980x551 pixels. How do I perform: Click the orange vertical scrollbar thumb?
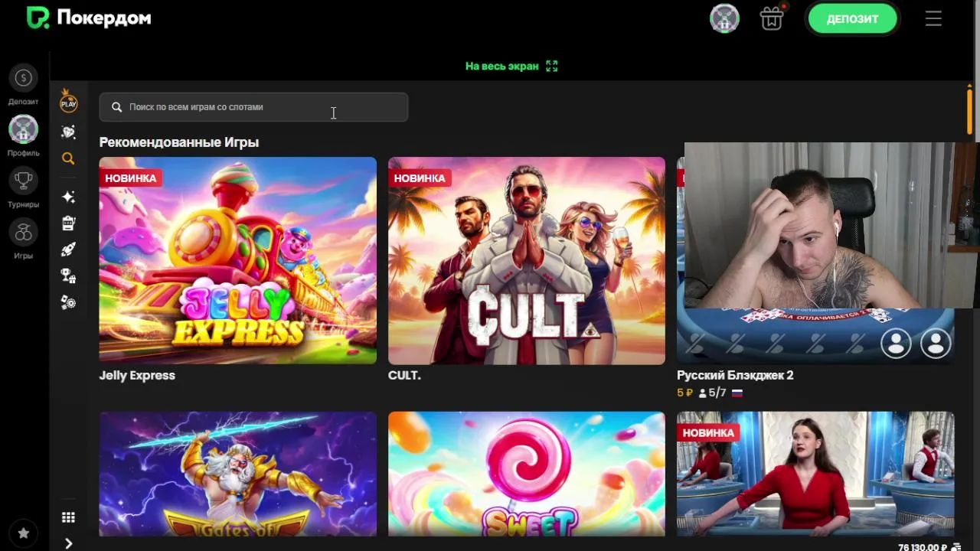point(969,112)
